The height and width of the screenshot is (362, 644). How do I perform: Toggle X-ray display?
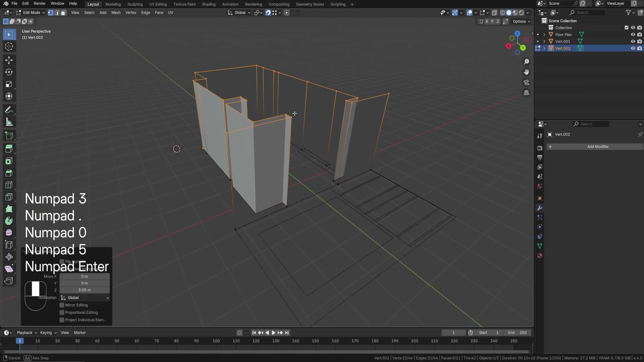point(494,13)
